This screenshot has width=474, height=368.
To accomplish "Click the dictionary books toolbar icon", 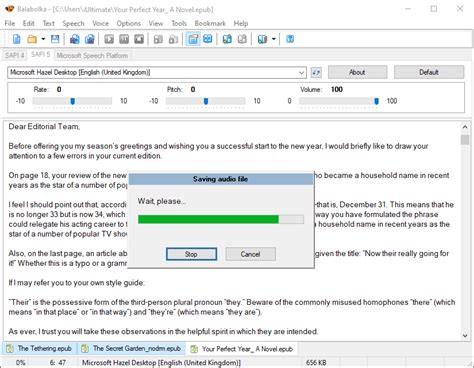I will 262,39.
